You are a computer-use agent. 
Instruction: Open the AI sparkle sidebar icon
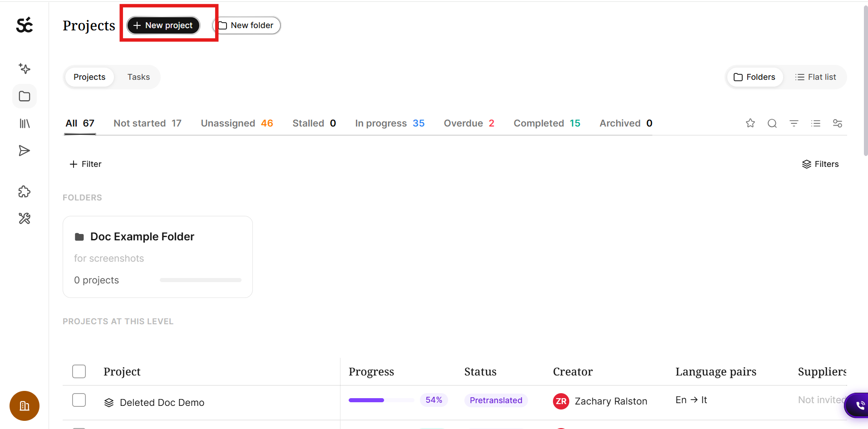pos(25,68)
